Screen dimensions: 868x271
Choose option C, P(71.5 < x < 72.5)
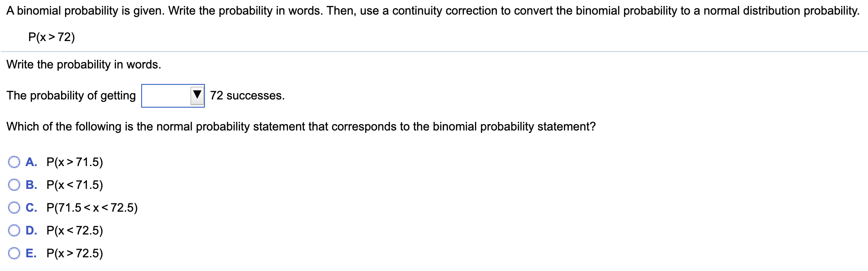(x=14, y=208)
